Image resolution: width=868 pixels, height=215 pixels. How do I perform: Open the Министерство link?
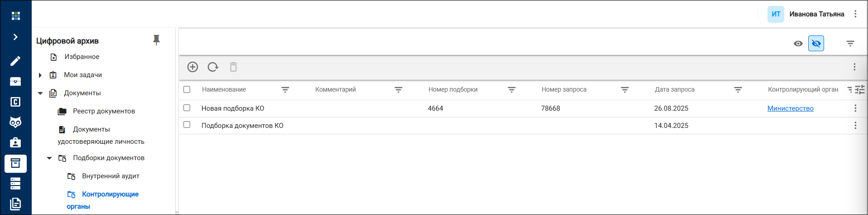[x=790, y=108]
